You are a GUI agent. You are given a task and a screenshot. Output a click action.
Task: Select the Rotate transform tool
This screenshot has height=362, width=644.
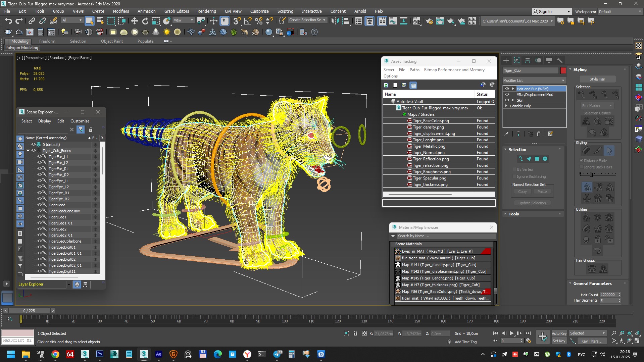[145, 21]
